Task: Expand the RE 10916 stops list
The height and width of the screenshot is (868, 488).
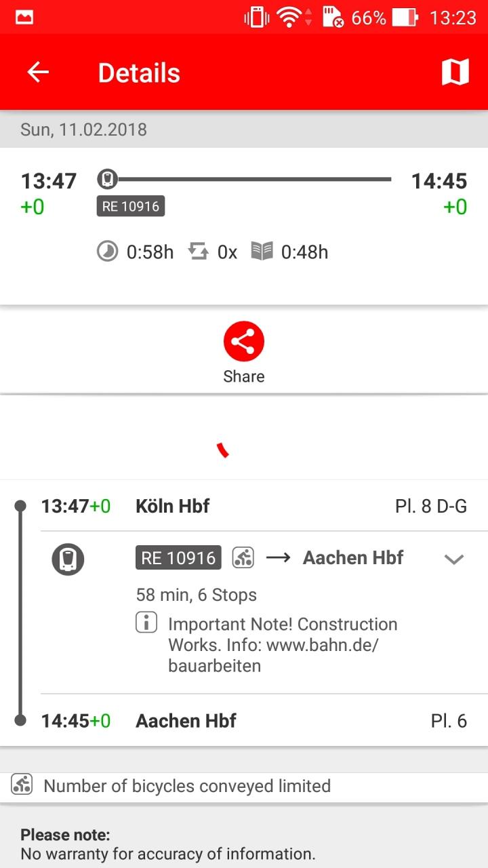Action: tap(453, 559)
